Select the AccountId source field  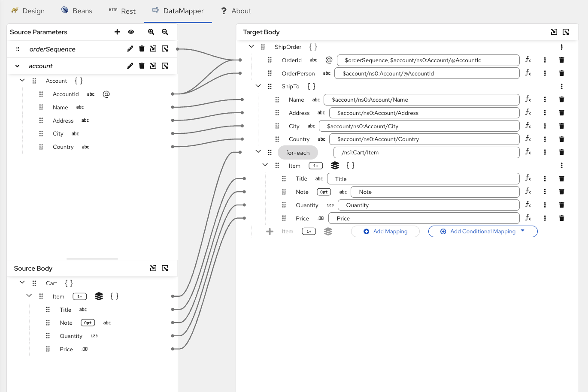pyautogui.click(x=66, y=94)
